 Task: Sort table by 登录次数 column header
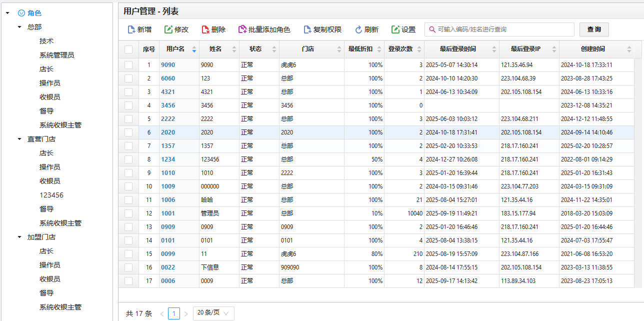point(400,49)
